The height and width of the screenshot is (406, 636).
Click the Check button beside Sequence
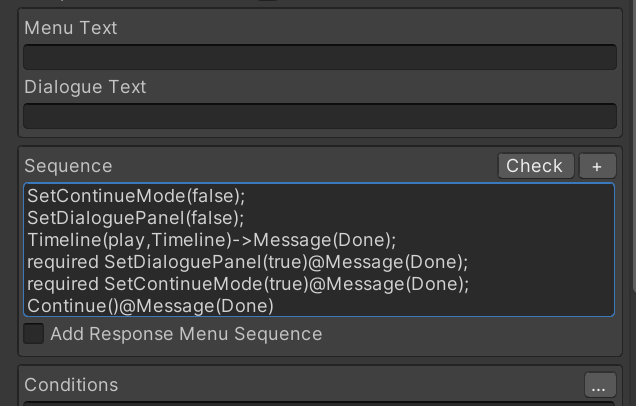click(536, 166)
